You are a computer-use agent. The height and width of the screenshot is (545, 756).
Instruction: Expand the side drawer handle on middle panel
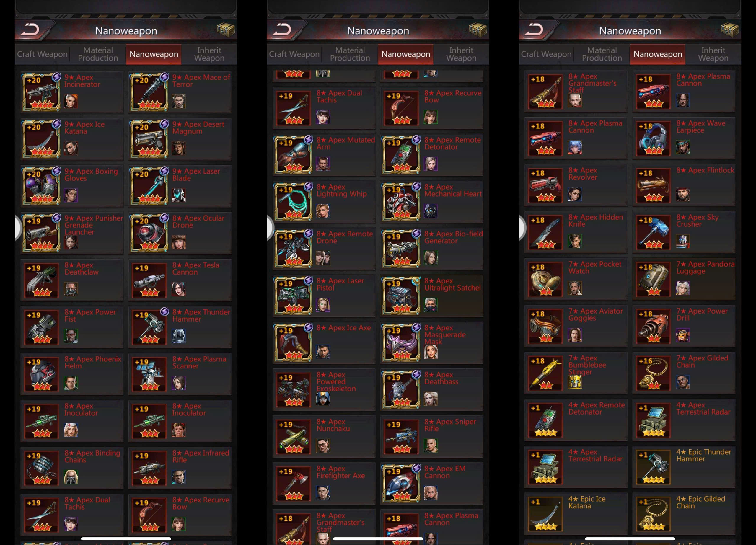pyautogui.click(x=270, y=228)
